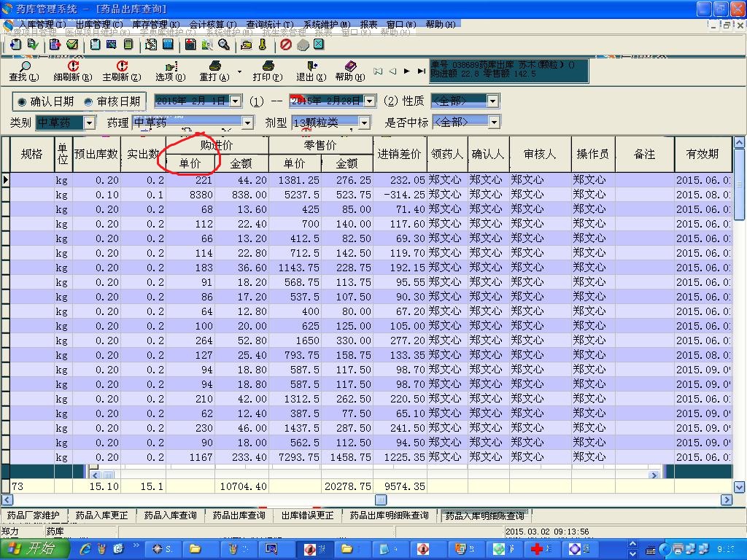The width and height of the screenshot is (747, 560).
Task: Click the cell with price 8380
Action: [190, 195]
